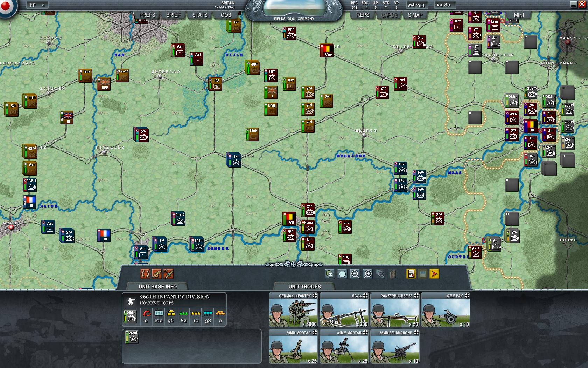Open the CARDS menu
The image size is (588, 368).
pos(389,15)
